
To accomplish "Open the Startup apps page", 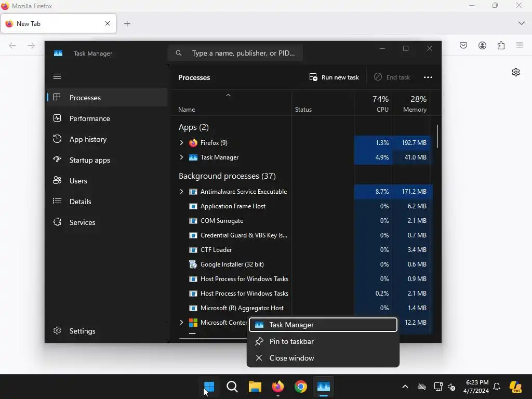I will pos(107,160).
